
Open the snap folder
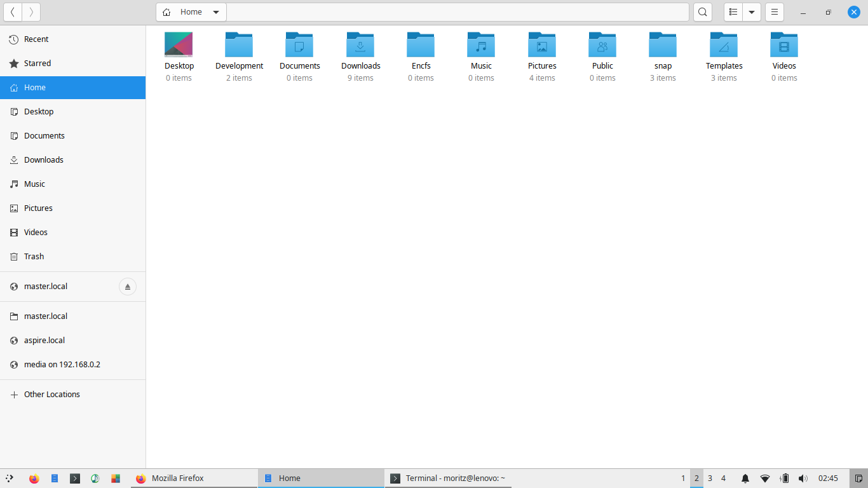[663, 44]
